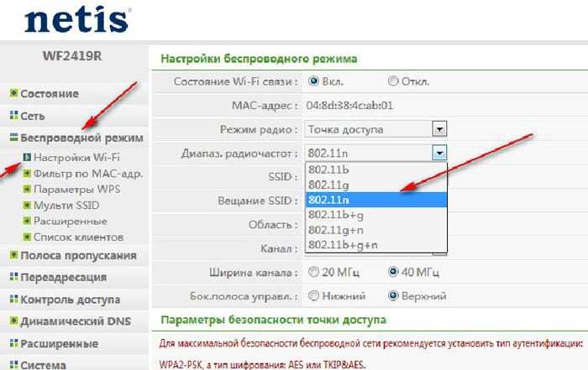Choose 802.11g from the list
Viewport: 588px width, 370px height.
[x=376, y=185]
